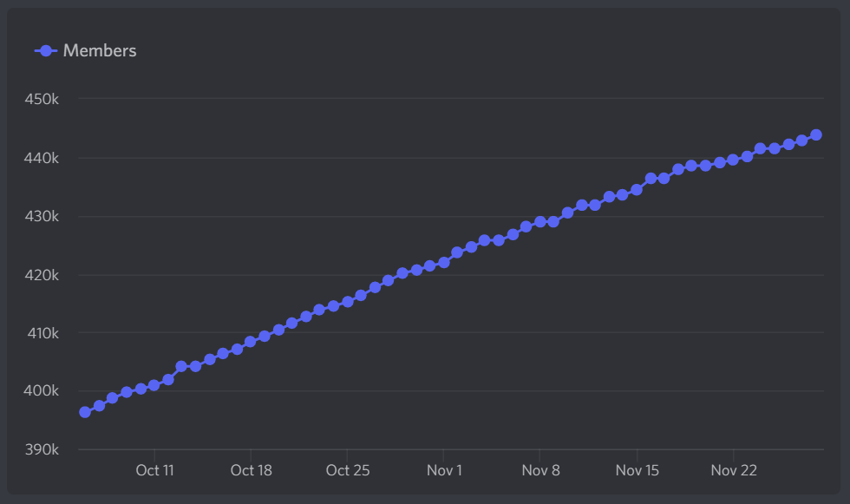Image resolution: width=850 pixels, height=504 pixels.
Task: Click the Nov 1 axis label
Action: [444, 470]
